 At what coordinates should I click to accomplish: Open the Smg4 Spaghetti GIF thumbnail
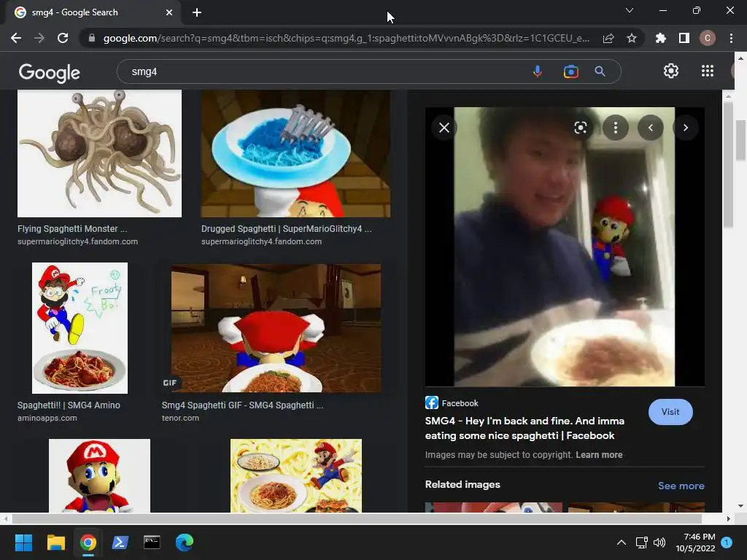276,328
